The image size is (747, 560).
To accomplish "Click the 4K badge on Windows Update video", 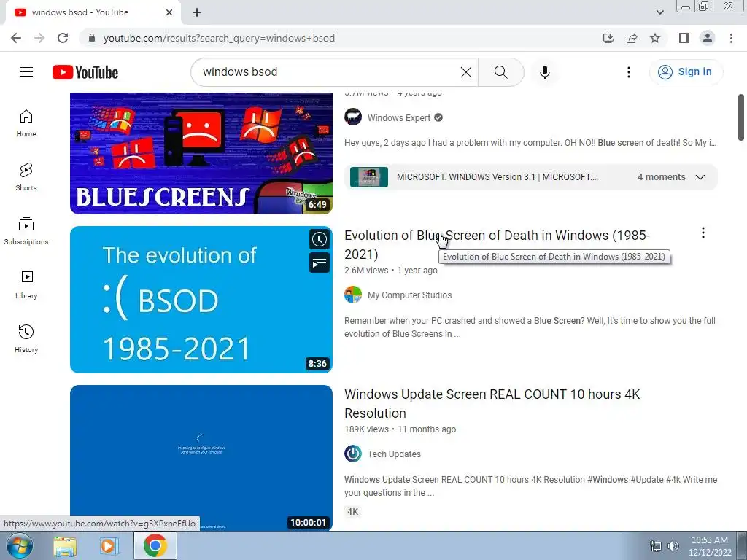I will coord(352,512).
